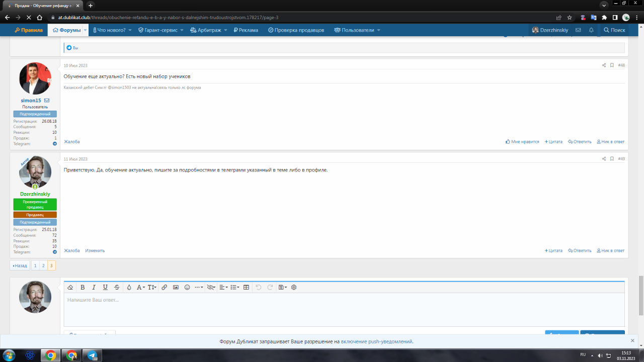644x362 pixels.
Task: Bookmark post #48
Action: point(612,65)
